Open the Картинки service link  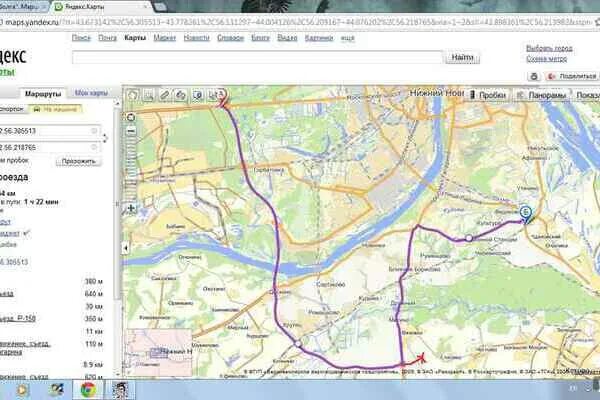click(319, 38)
